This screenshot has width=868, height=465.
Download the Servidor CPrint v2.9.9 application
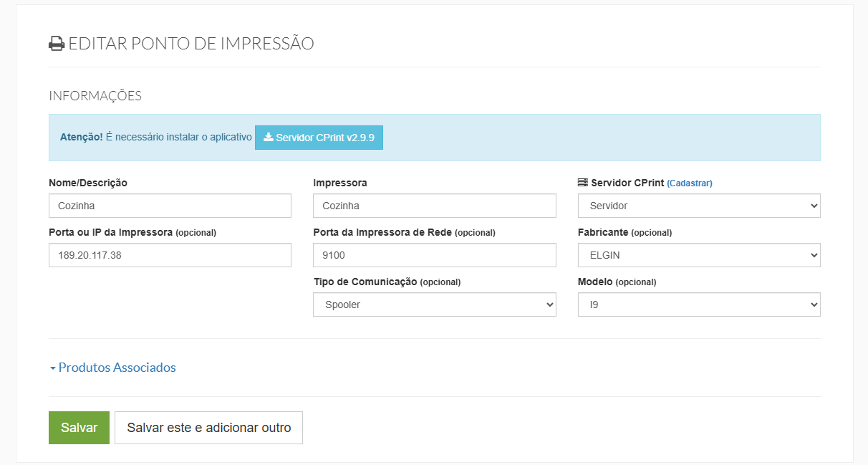319,138
